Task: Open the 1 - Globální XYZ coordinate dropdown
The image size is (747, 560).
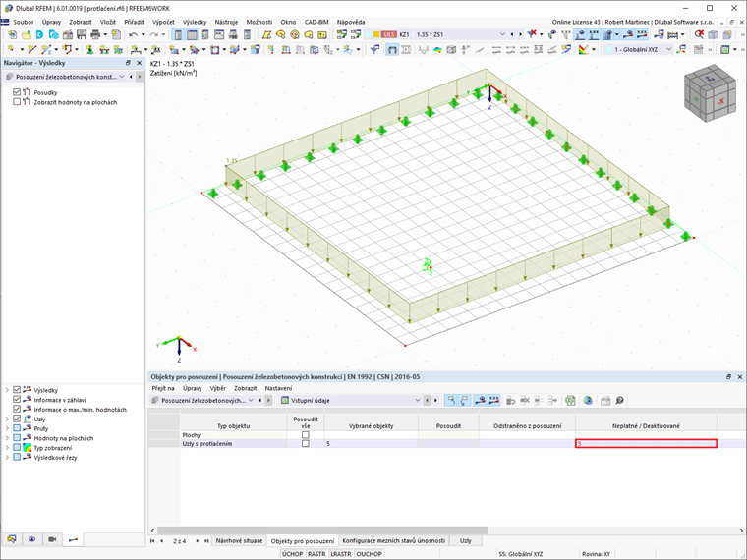Action: (668, 49)
